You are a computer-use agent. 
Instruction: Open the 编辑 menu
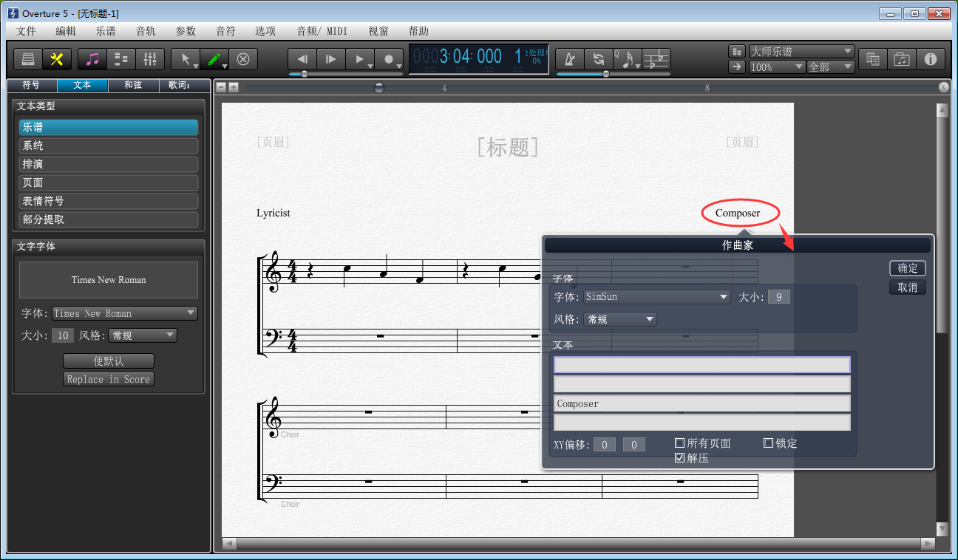[66, 31]
